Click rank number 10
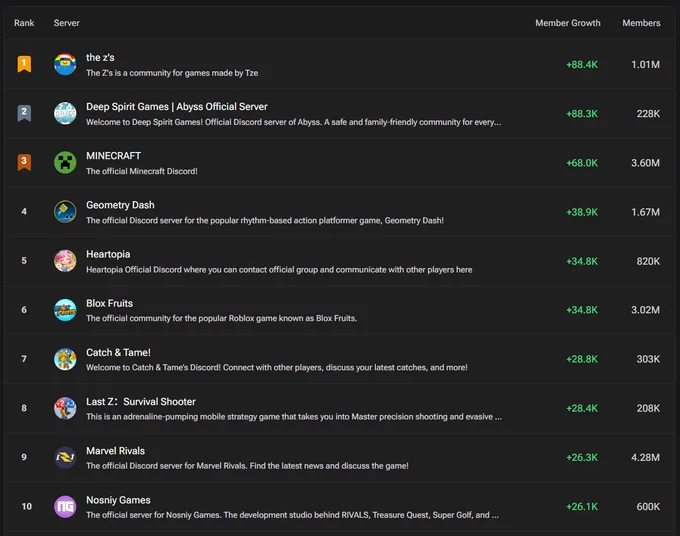 (x=27, y=507)
